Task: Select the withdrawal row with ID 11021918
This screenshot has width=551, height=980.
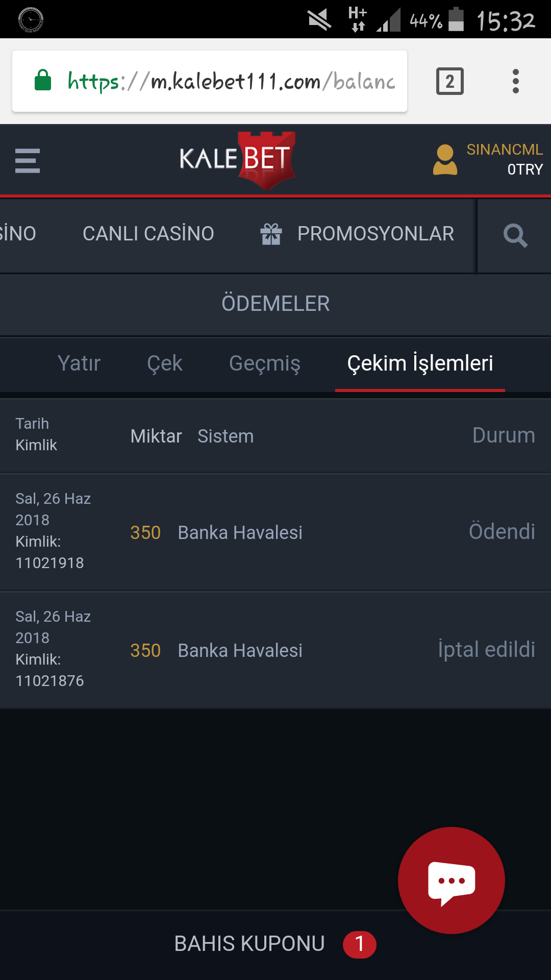Action: [x=275, y=532]
